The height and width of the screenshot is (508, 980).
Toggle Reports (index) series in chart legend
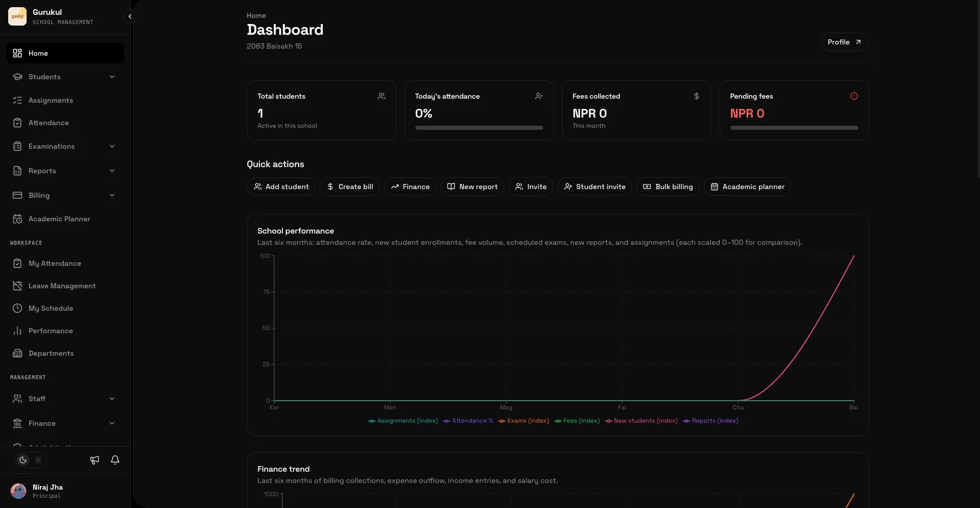[710, 421]
